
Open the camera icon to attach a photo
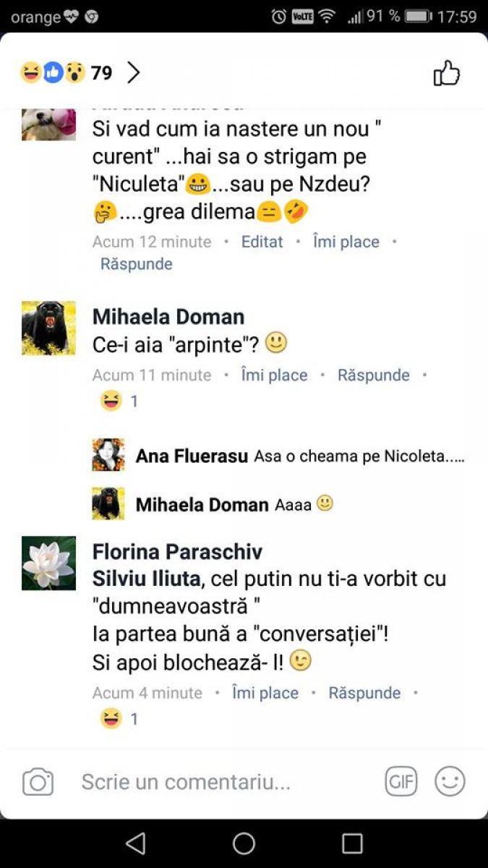38,782
